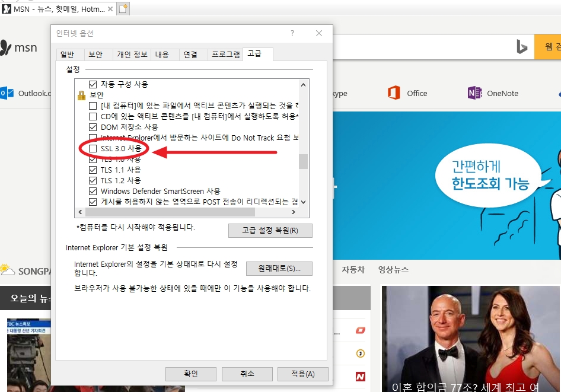Image resolution: width=561 pixels, height=392 pixels.
Task: Click the help question mark in dialog
Action: point(292,34)
